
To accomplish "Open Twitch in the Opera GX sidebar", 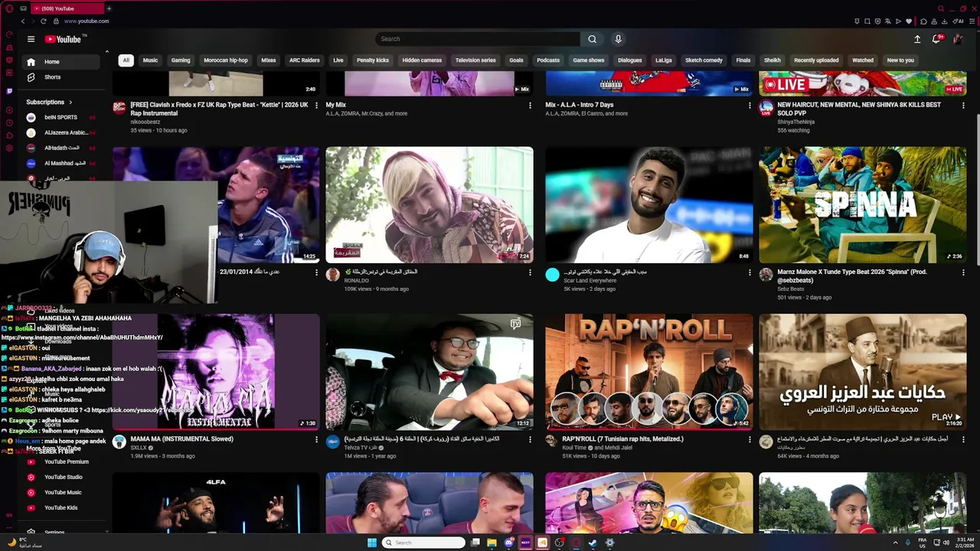I will (9, 90).
